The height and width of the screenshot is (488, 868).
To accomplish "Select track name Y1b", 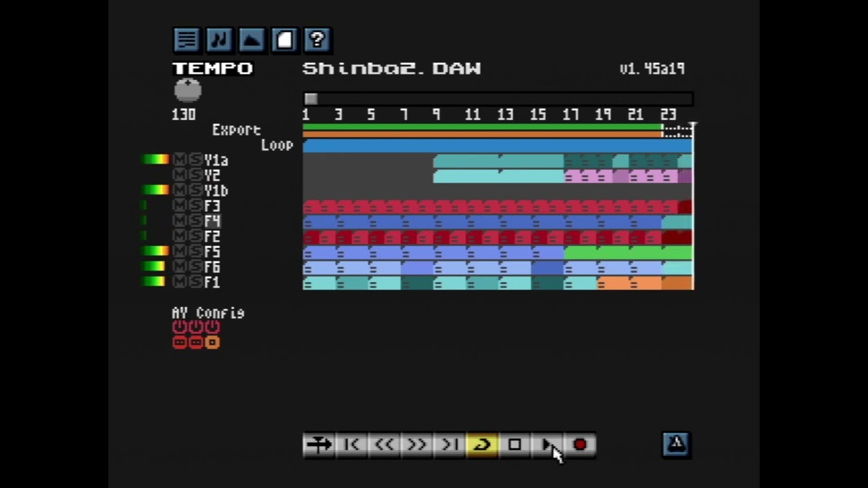I will [x=216, y=191].
